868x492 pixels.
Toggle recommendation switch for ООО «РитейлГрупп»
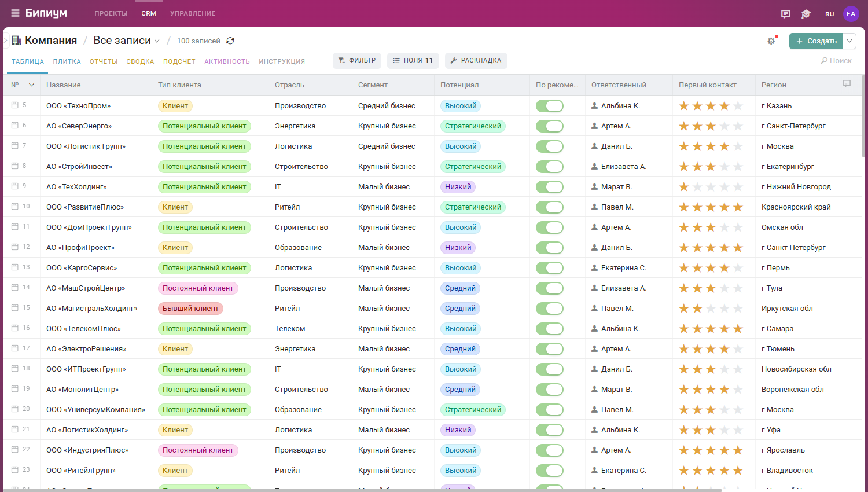(549, 471)
